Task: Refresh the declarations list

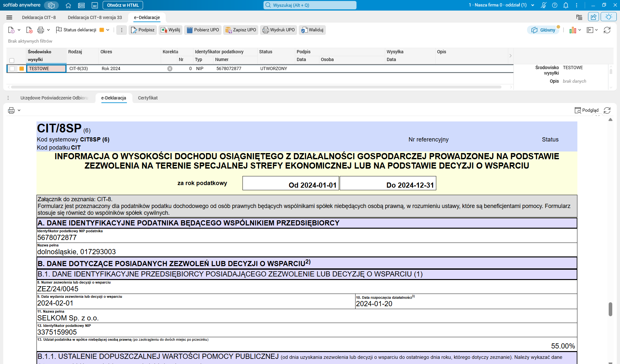Action: click(x=607, y=30)
